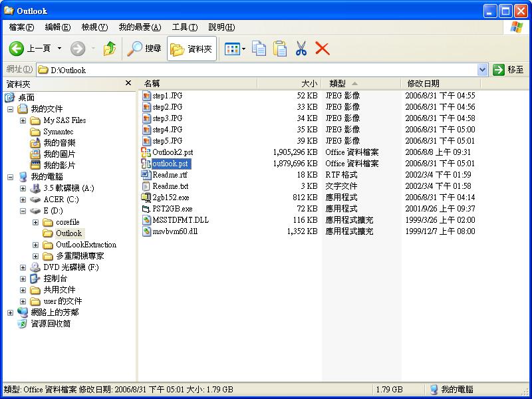Click the 移至 go button
This screenshot has width=532, height=399.
pyautogui.click(x=508, y=70)
